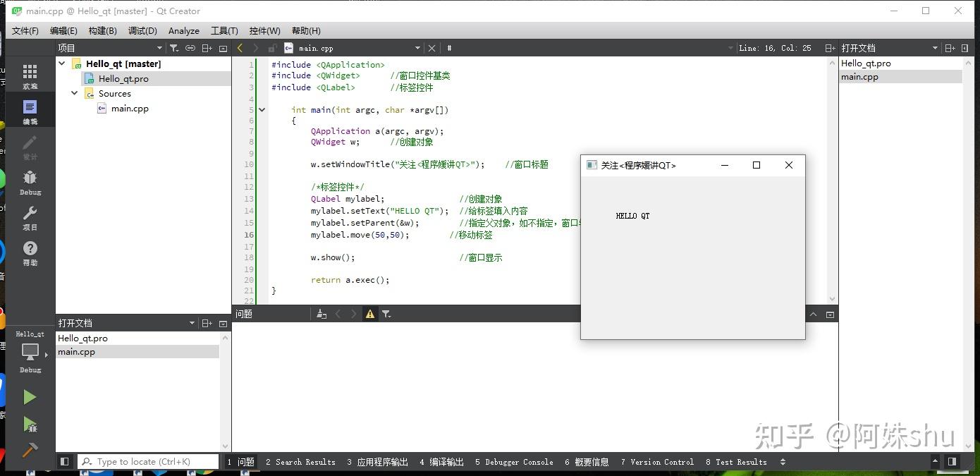Open the 帮助 (Help) mode
Viewport: 980px width, 476px height.
pos(29,252)
